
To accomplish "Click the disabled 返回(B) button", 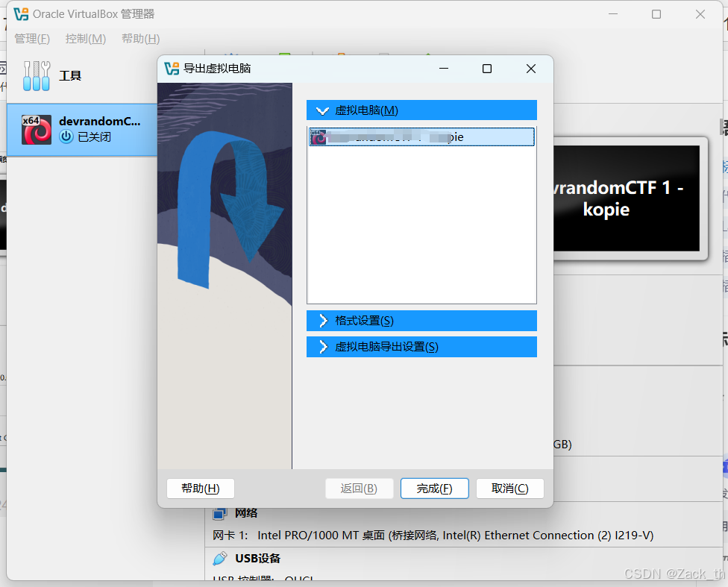I will pos(360,489).
